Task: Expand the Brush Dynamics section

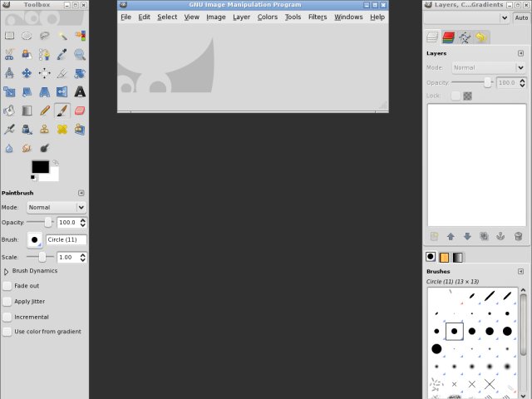Action: (x=7, y=271)
